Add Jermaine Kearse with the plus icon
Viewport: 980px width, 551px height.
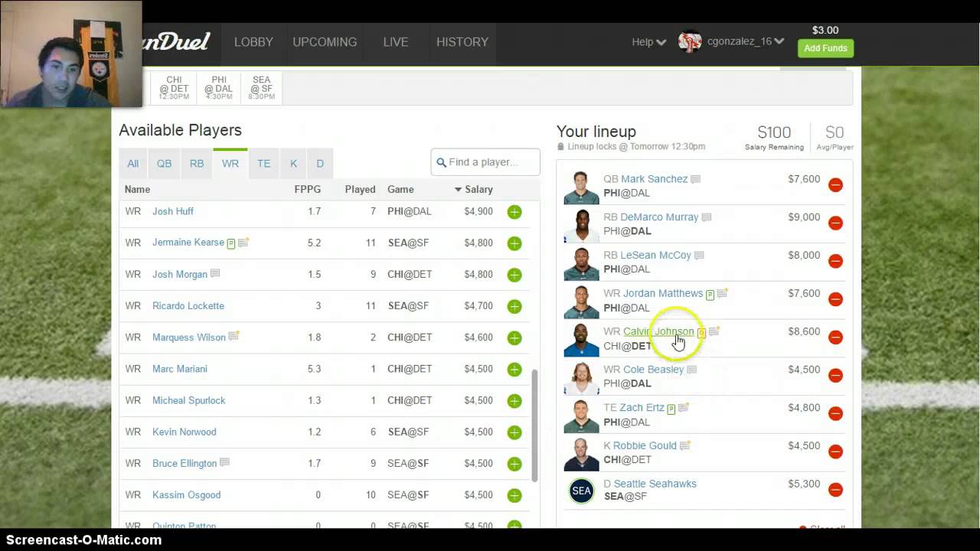coord(514,243)
